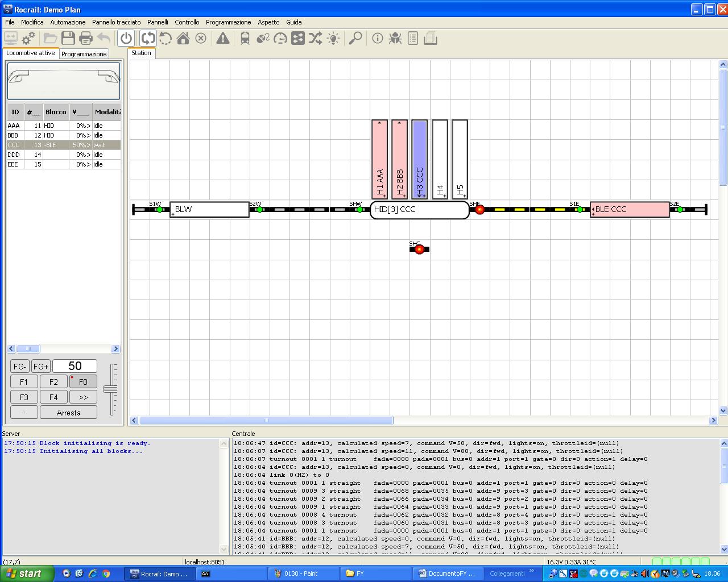Click the dotted circular arrow icon
Image resolution: width=728 pixels, height=582 pixels.
tap(166, 38)
